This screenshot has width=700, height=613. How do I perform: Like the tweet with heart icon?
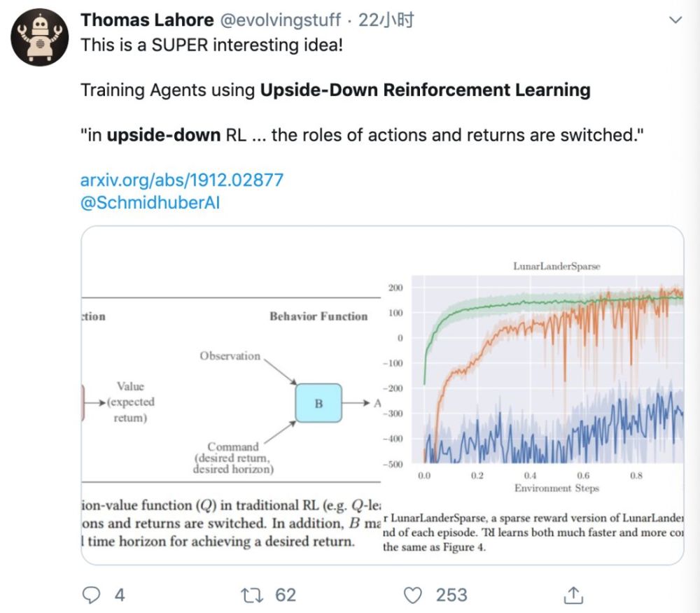pos(412,595)
